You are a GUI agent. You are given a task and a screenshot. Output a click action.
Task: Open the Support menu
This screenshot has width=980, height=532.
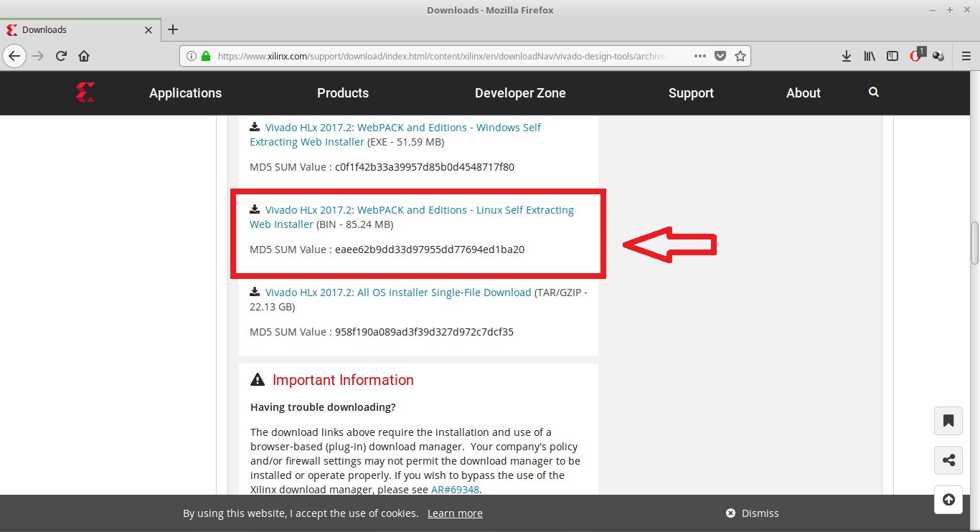(691, 93)
